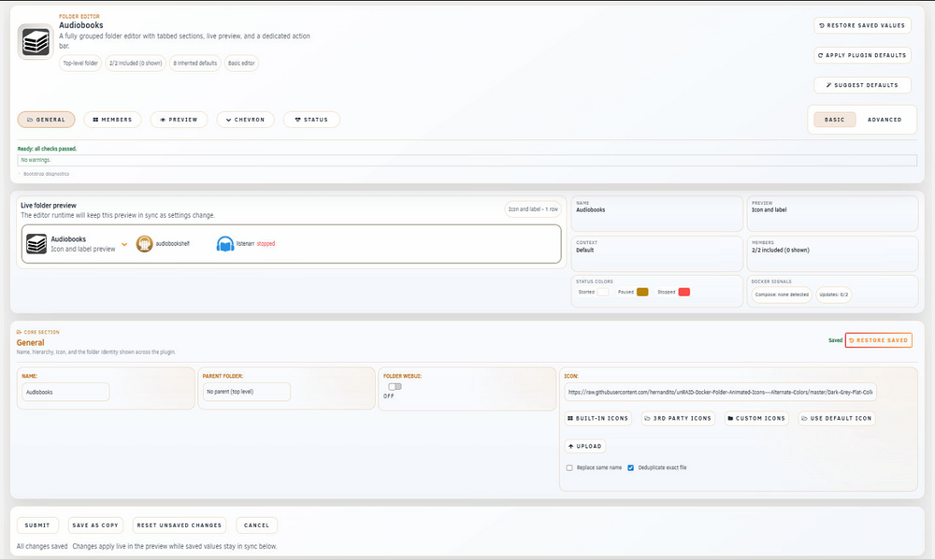This screenshot has width=935, height=560.
Task: Click the 'Ready: all checks passed.' status text
Action: pyautogui.click(x=47, y=149)
